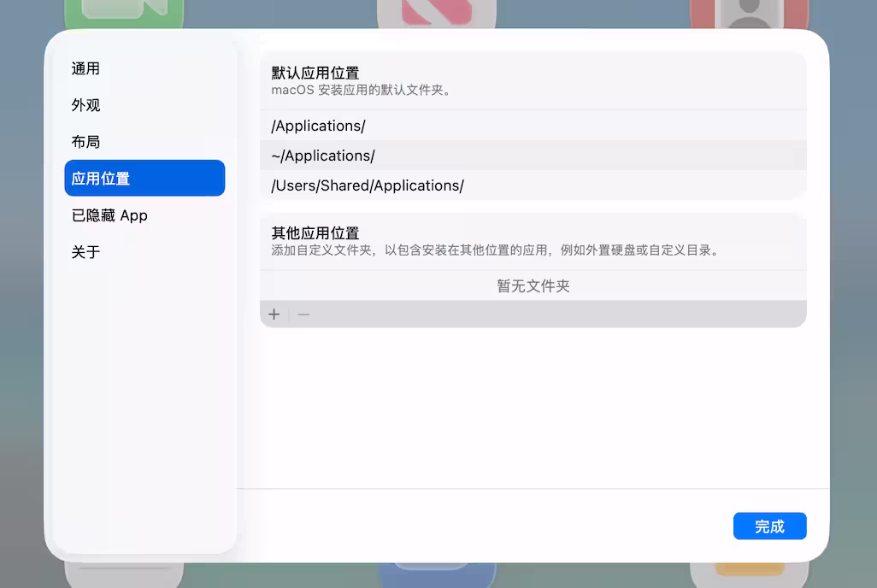Switch to the 外观 section
The image size is (877, 588).
(x=144, y=105)
